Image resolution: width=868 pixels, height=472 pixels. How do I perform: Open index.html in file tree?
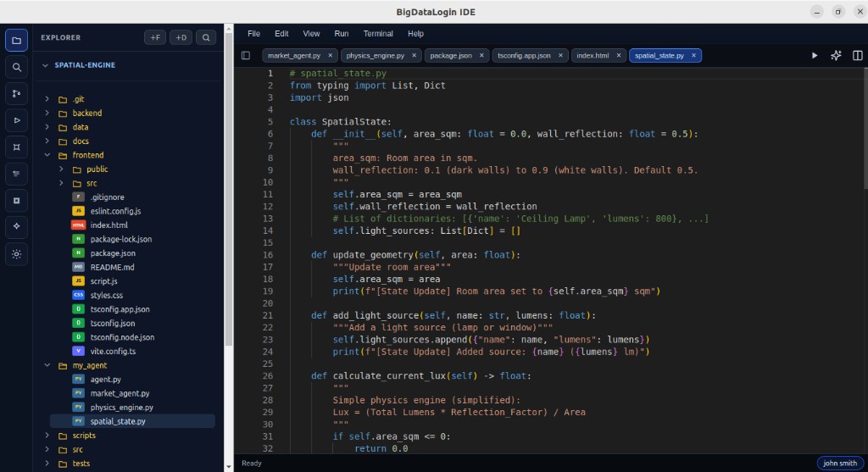pyautogui.click(x=109, y=225)
